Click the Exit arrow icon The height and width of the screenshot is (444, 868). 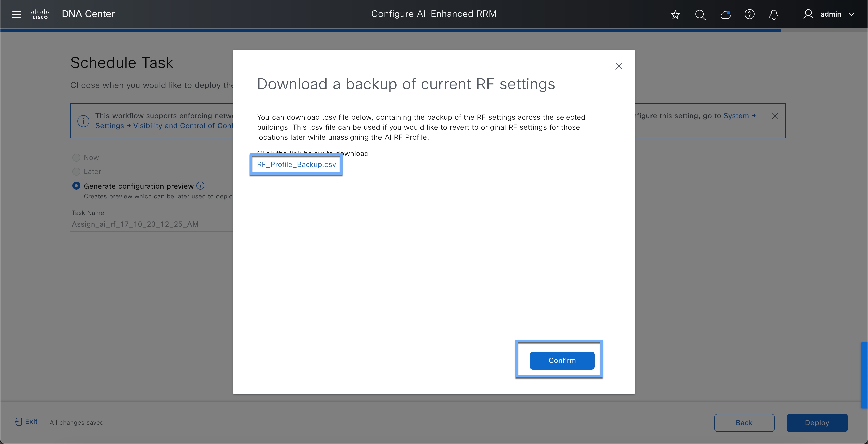tap(19, 421)
